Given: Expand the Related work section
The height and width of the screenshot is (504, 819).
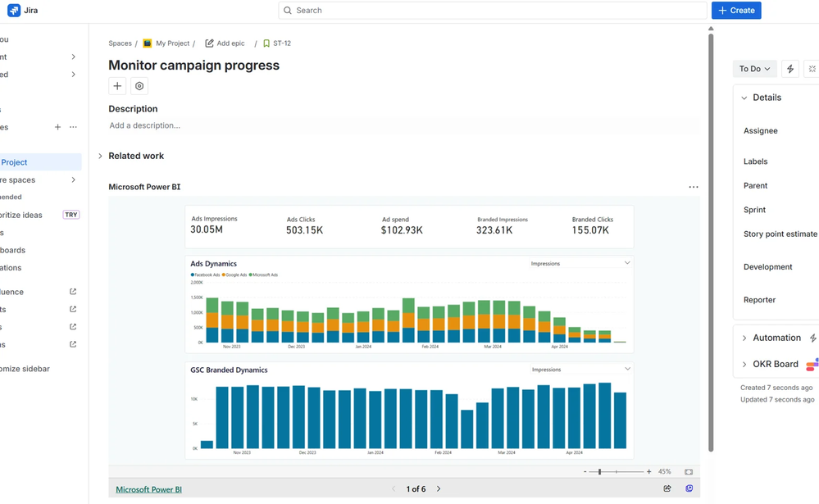Looking at the screenshot, I should point(100,156).
